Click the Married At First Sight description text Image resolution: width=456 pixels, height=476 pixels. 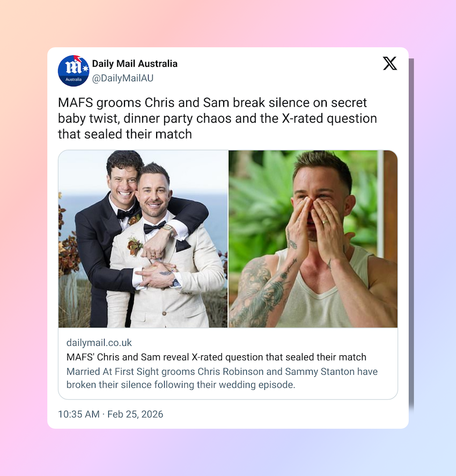(222, 378)
